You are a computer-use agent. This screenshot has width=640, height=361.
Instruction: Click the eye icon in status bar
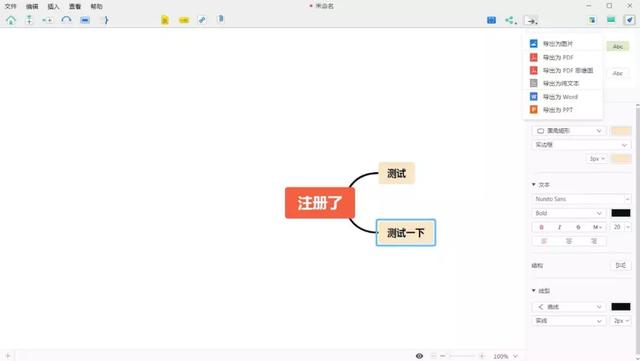click(x=419, y=356)
